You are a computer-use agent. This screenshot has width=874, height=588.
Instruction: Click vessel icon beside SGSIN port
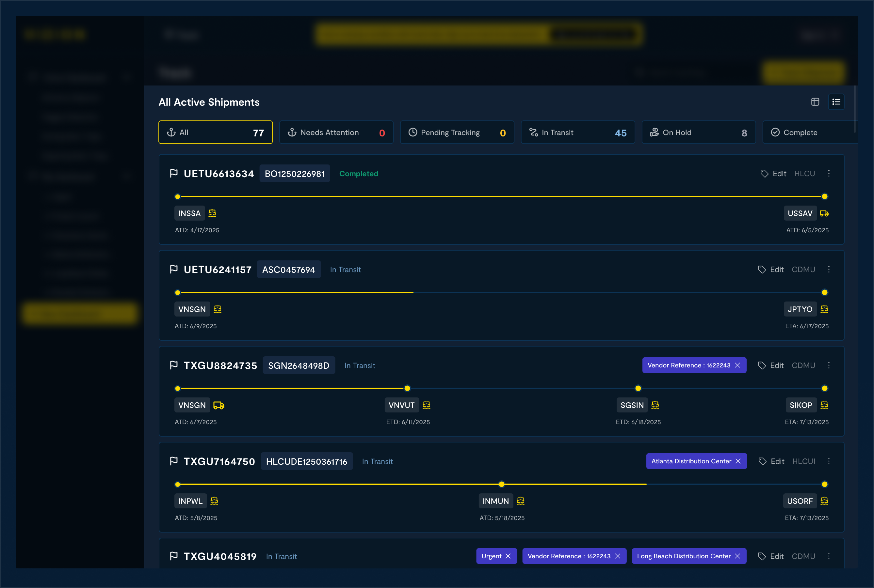[655, 405]
